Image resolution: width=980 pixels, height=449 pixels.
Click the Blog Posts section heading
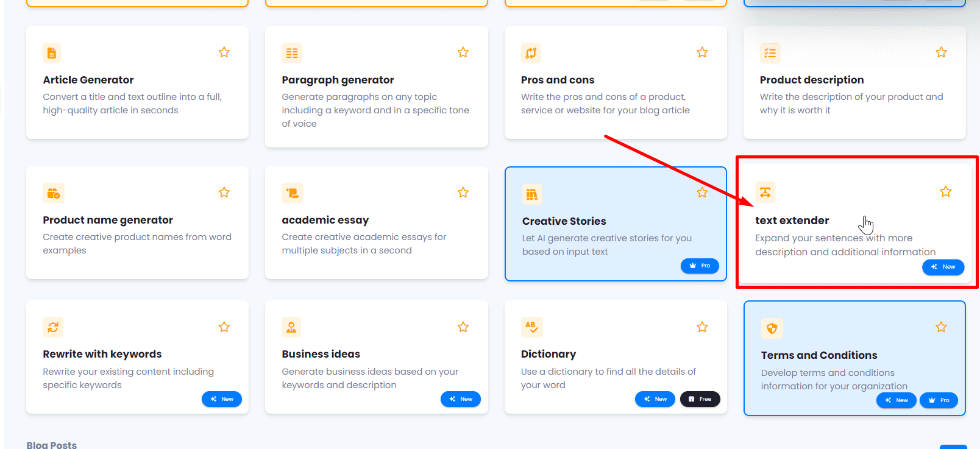[x=52, y=445]
